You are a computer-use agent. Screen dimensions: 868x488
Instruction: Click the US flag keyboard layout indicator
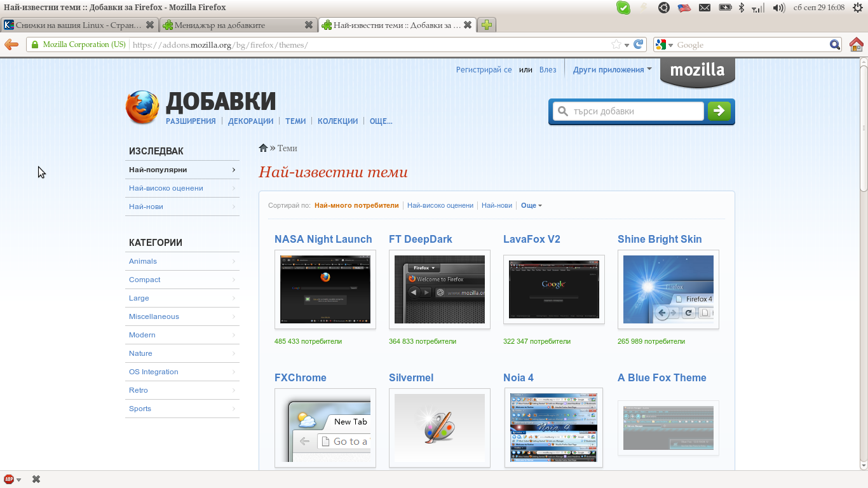684,8
